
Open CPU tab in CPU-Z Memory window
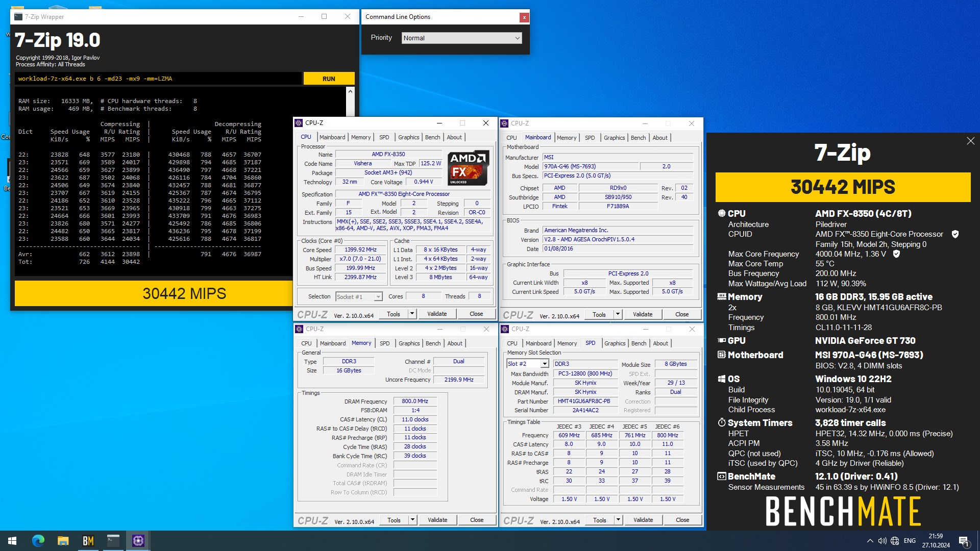point(306,343)
